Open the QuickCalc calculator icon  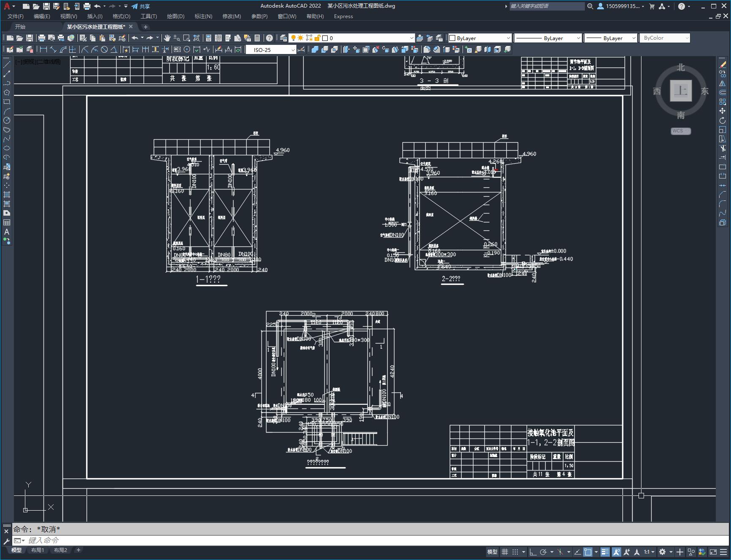(x=257, y=38)
